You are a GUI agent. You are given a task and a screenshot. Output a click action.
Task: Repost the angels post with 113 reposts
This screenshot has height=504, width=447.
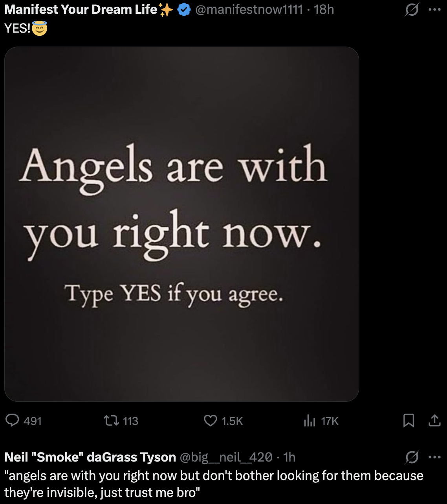tap(111, 421)
